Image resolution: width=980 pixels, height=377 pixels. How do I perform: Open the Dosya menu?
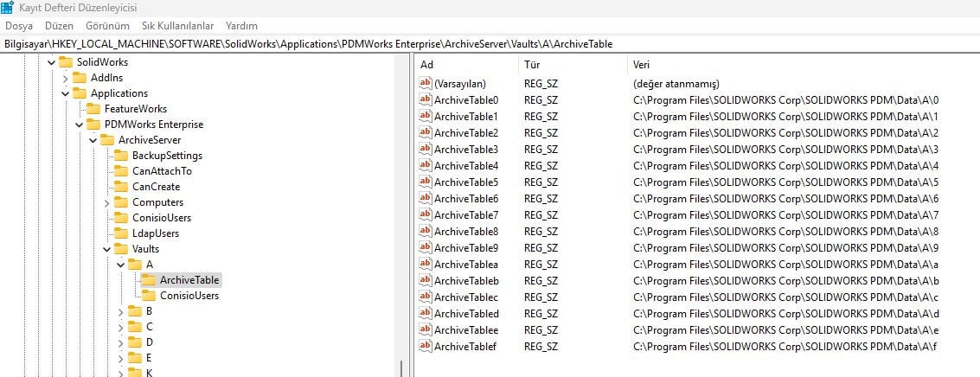coord(19,26)
